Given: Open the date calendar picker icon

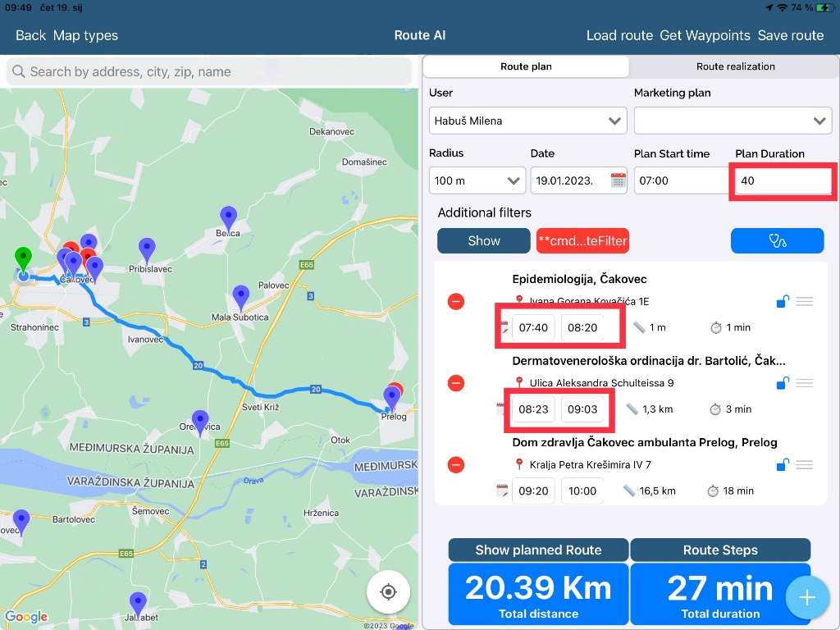Looking at the screenshot, I should click(618, 180).
